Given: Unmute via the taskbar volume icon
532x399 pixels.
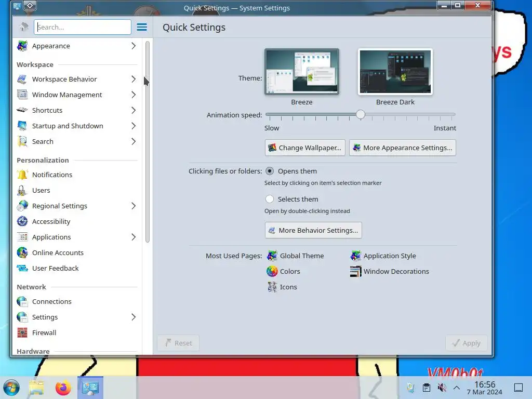Looking at the screenshot, I should click(x=442, y=388).
